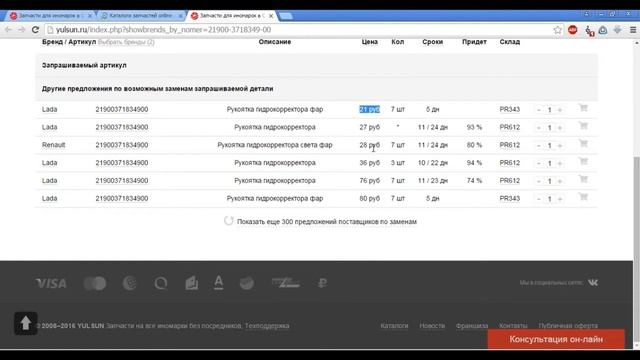Viewport: 640px width, 360px height.
Task: Open the 'Новости' footer link
Action: [x=432, y=326]
